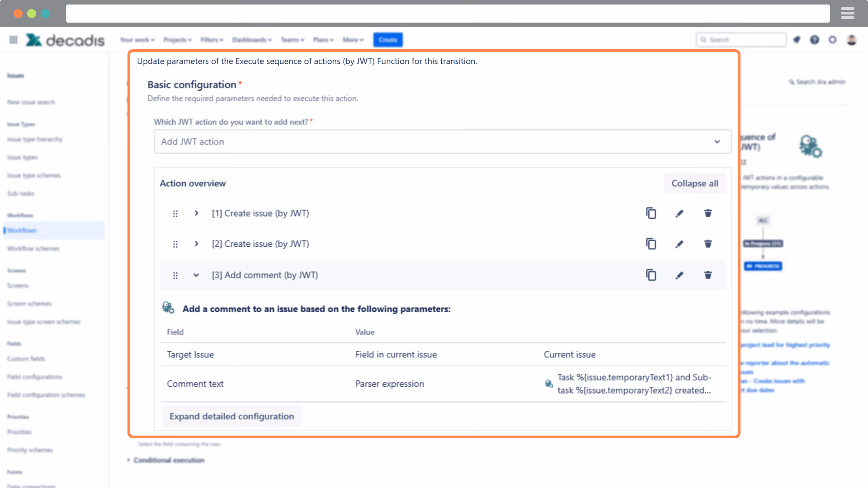Expand the Conditional execution section
This screenshot has height=488, width=868.
(x=165, y=460)
